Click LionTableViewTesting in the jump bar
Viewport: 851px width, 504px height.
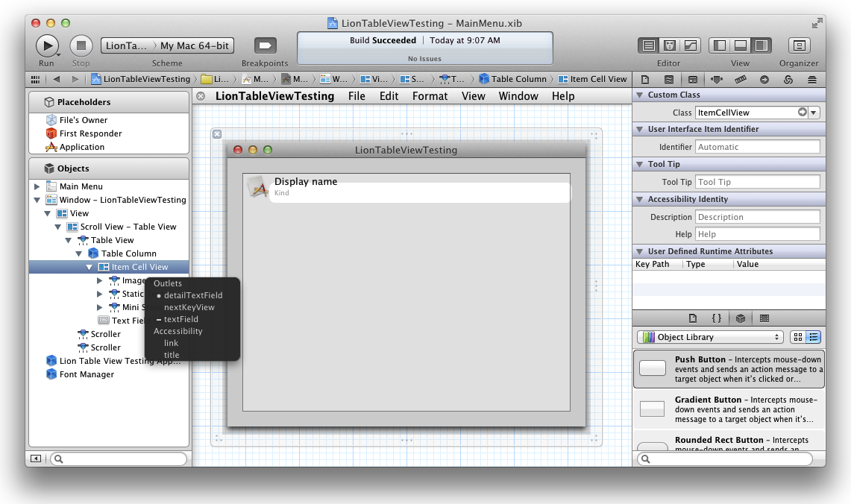click(x=140, y=79)
